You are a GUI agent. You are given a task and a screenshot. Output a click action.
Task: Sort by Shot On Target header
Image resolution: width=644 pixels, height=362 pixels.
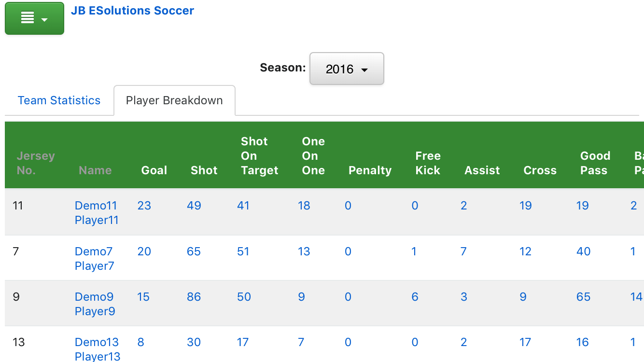(259, 156)
